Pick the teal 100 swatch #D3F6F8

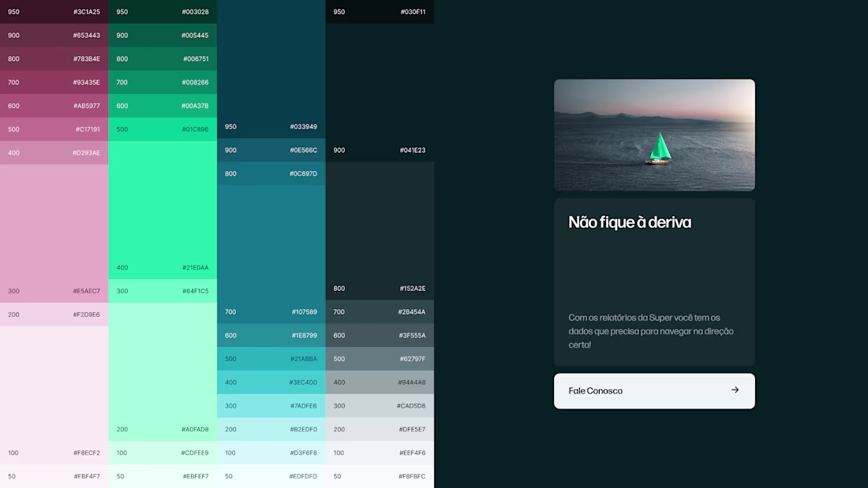[271, 453]
